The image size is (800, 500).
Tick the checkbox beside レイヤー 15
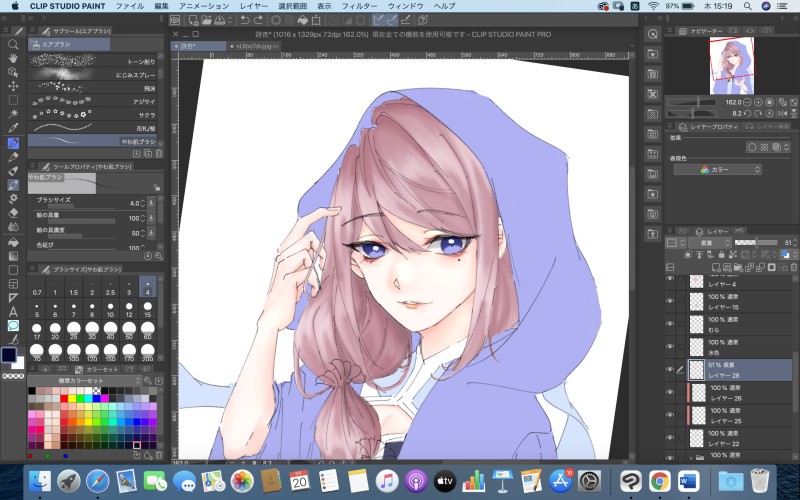point(681,302)
